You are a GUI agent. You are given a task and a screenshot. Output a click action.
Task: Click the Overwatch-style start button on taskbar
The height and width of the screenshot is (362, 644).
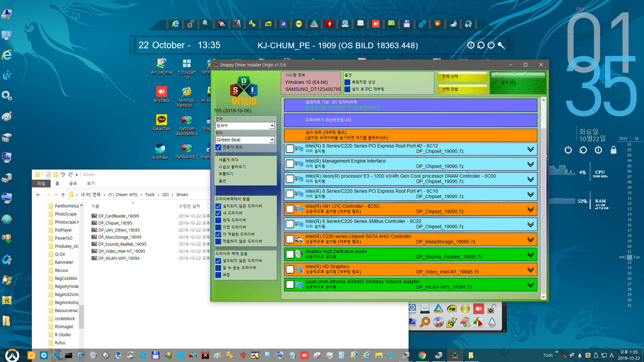(13, 355)
